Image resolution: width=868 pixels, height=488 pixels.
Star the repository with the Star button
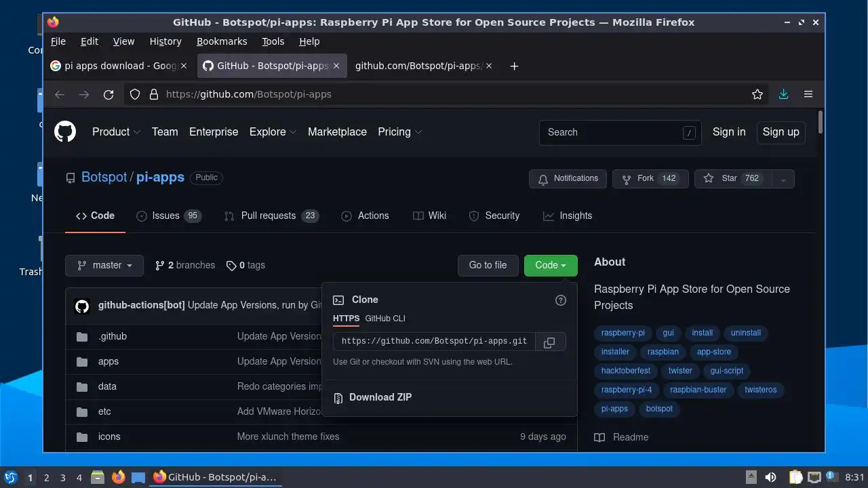click(734, 179)
